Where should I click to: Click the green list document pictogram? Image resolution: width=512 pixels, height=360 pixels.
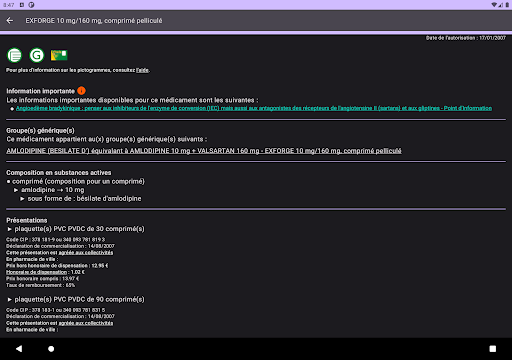pos(15,55)
